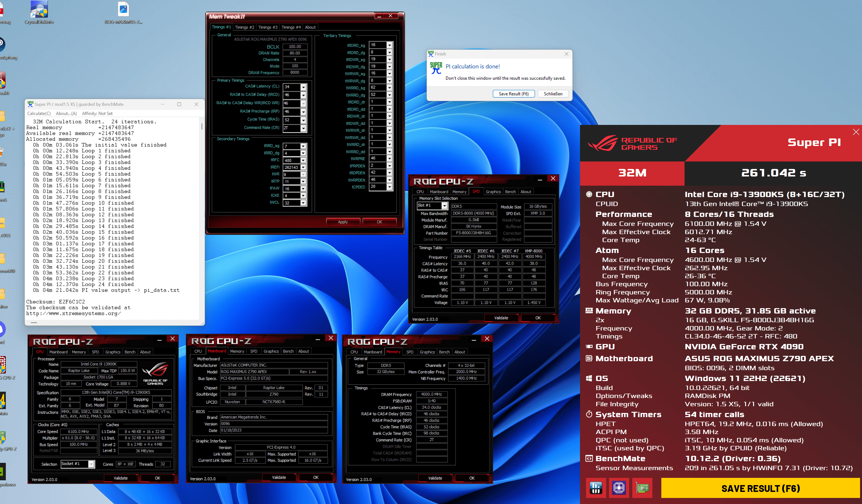Switch to Timings #2 tab in Mem TweakIt
862x504 pixels.
click(x=244, y=27)
